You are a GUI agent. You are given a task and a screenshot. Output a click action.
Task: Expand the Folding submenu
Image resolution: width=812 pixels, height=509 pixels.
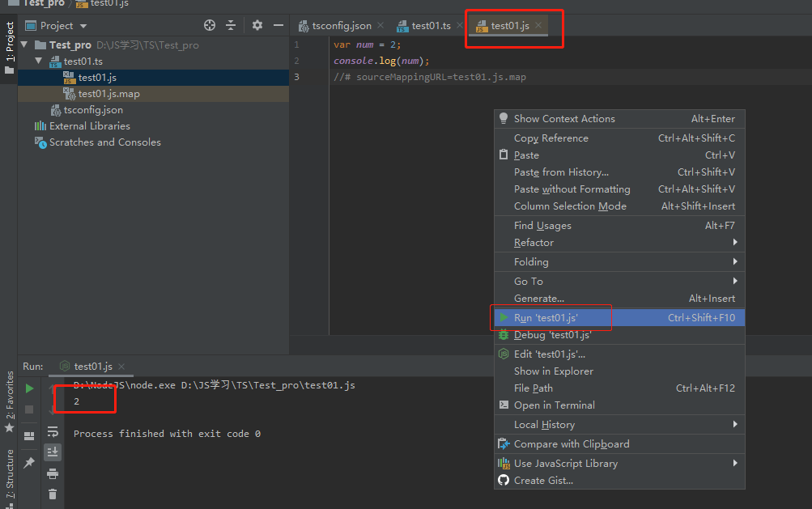619,262
